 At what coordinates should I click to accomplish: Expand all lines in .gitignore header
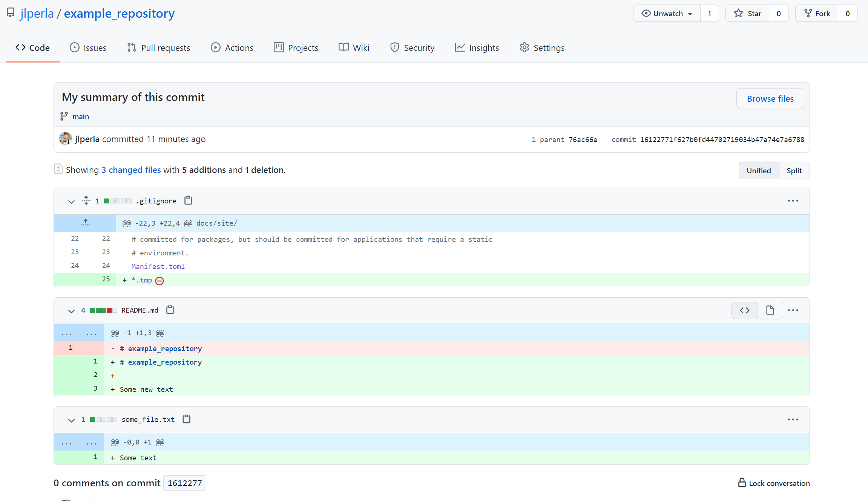[86, 200]
